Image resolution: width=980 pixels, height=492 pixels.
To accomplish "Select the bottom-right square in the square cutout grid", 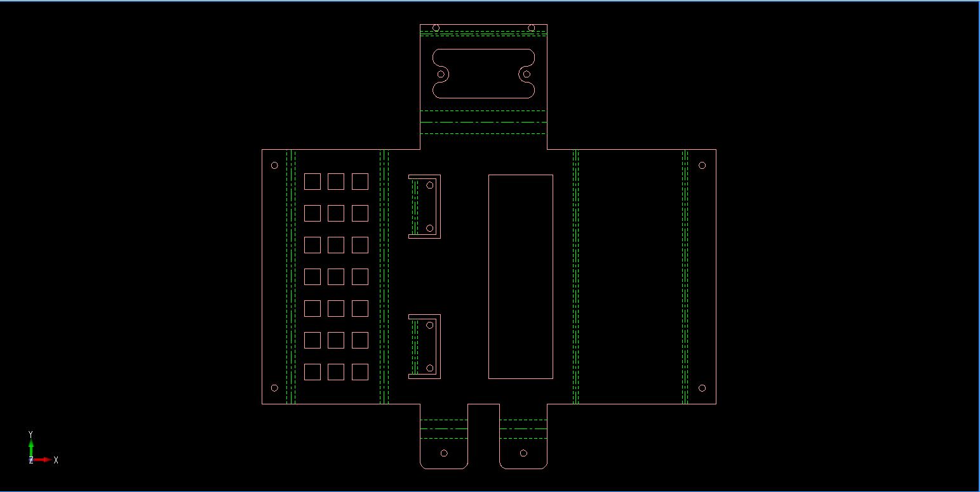I will pos(360,372).
